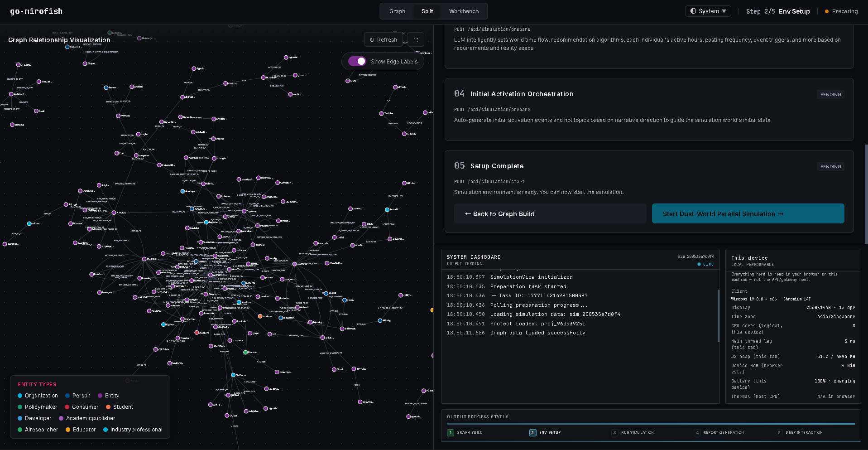Screen dimensions: 868x450
Task: Click the workbench panel vertical scrollbar
Action: tap(866, 194)
